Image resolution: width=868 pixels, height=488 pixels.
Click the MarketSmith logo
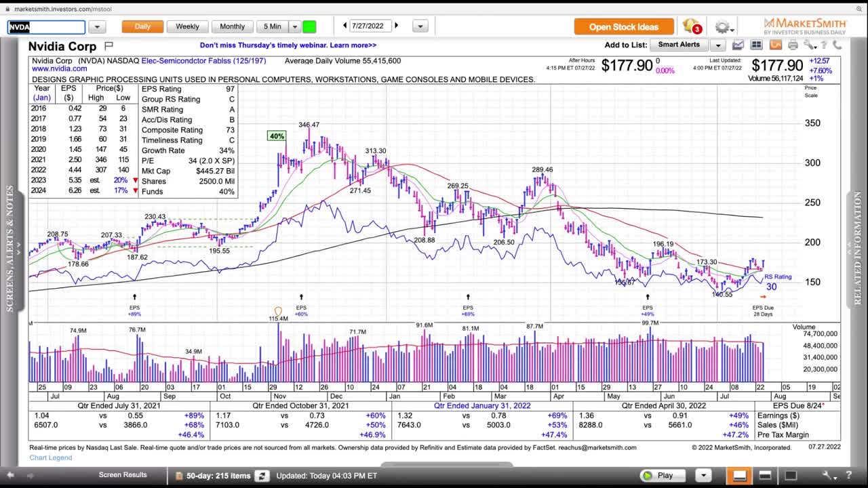[804, 26]
